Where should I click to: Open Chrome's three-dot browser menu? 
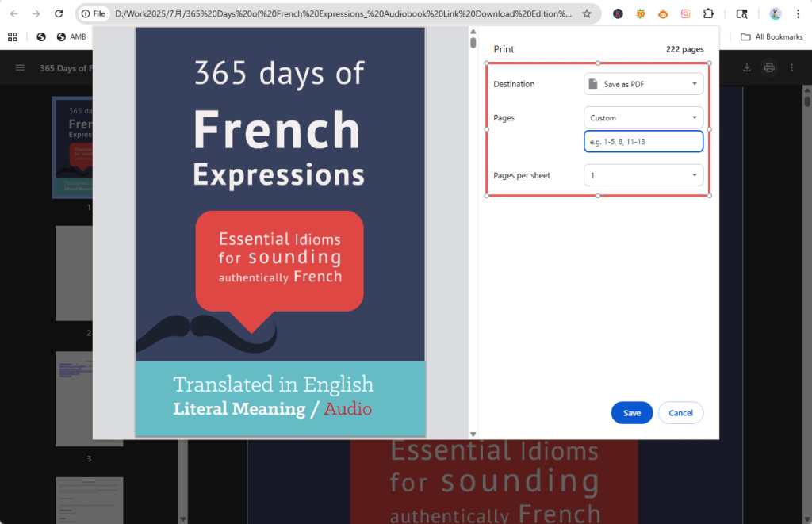click(797, 13)
